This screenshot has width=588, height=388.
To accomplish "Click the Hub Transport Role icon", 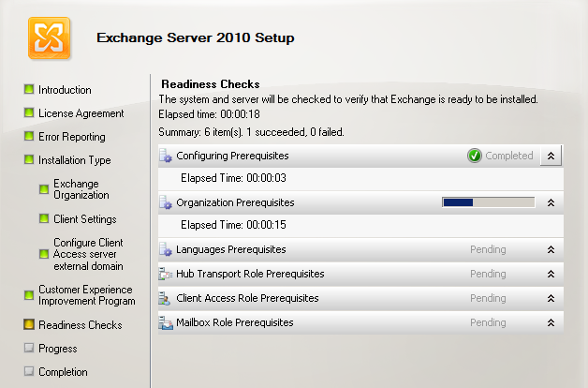I will (x=166, y=274).
